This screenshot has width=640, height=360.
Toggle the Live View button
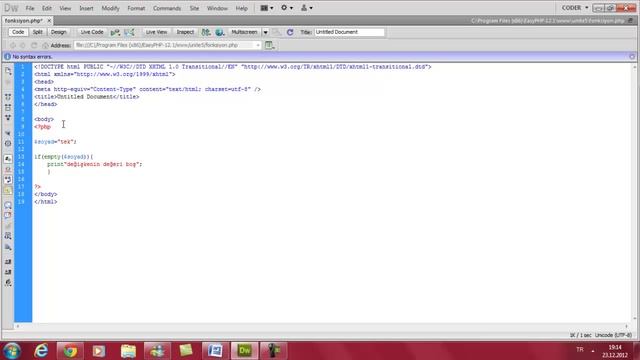tap(156, 32)
